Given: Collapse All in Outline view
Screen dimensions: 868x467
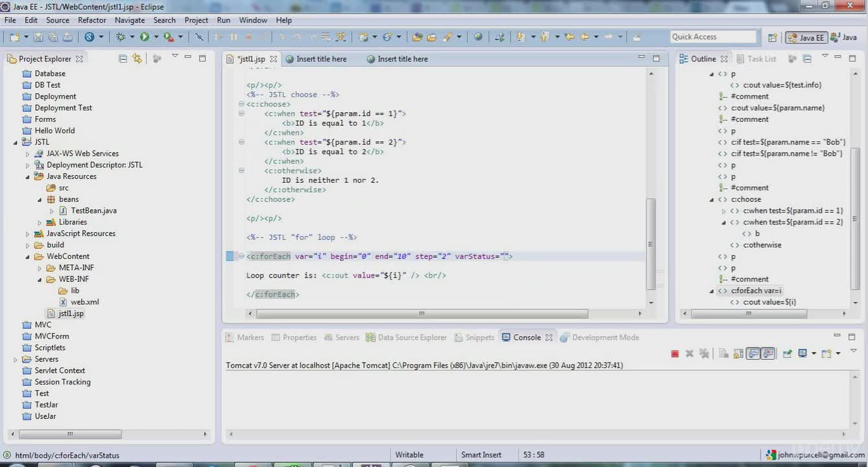Looking at the screenshot, I should 807,58.
